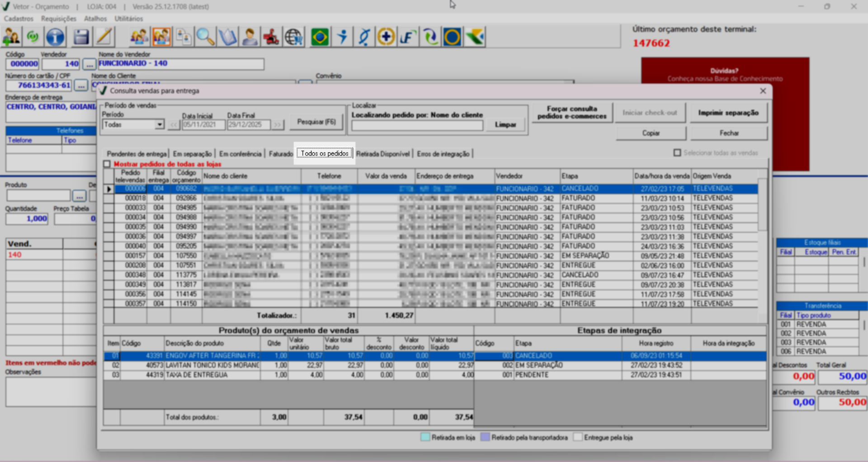Image resolution: width=868 pixels, height=462 pixels.
Task: Enable 'Mostrar pedidos de todas as lojas'
Action: (107, 164)
